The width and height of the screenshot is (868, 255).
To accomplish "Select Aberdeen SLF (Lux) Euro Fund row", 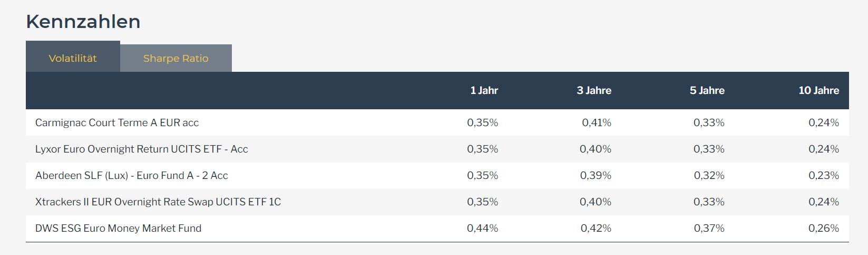I will (131, 175).
